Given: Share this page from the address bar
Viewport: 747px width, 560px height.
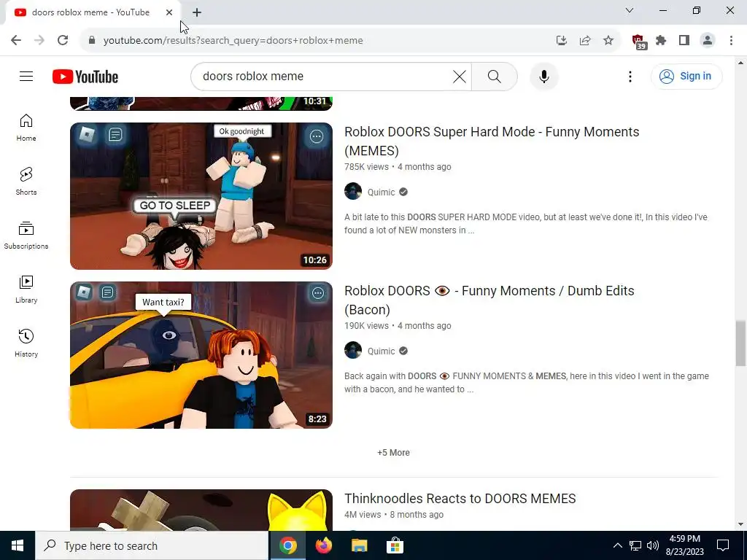Looking at the screenshot, I should (585, 40).
